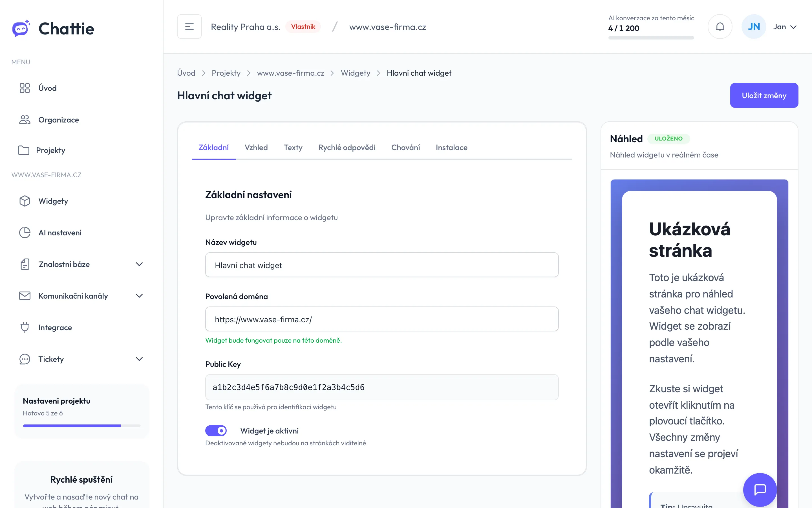
Task: Open the Jan user dropdown
Action: point(784,27)
